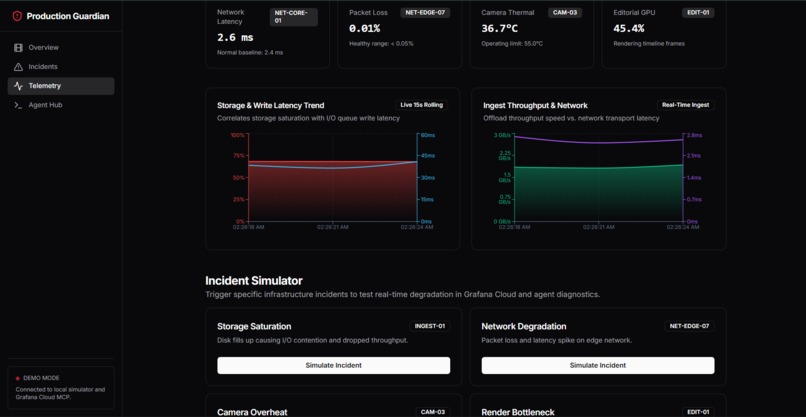Click the red Demo Mode status dot
Viewport: 806px width, 417px height.
(x=18, y=378)
